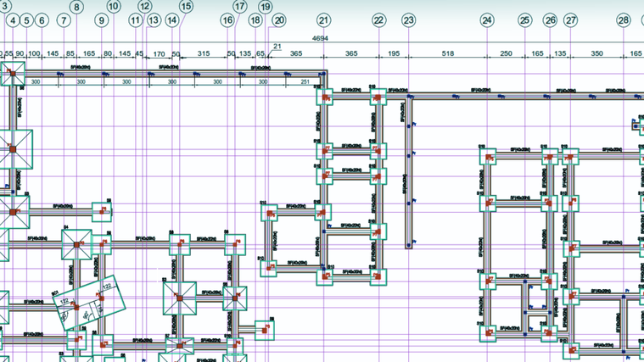This screenshot has width=644, height=362.
Task: Click the 65 dimension value
Action: (x=260, y=53)
